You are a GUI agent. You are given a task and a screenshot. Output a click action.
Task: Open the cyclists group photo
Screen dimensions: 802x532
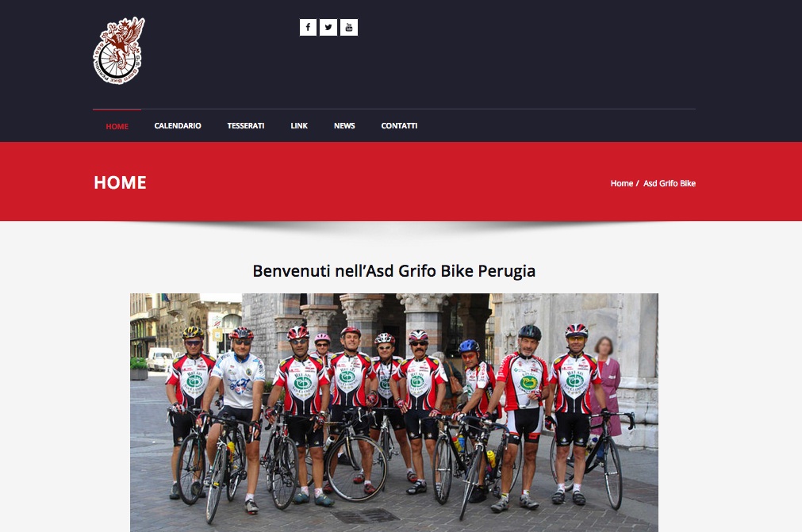[393, 412]
